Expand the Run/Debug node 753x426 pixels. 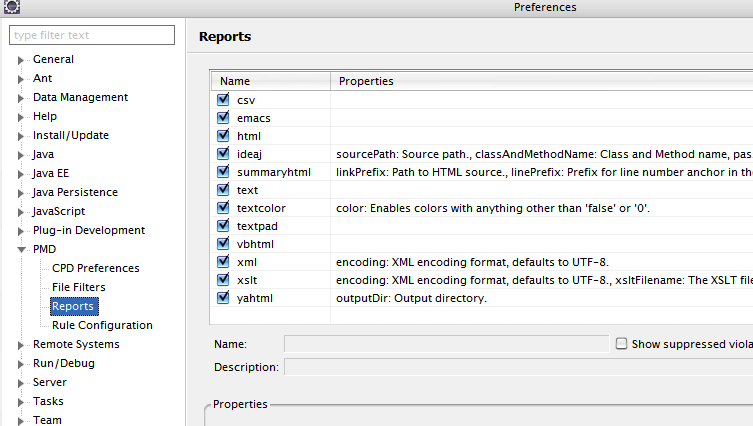pos(20,364)
